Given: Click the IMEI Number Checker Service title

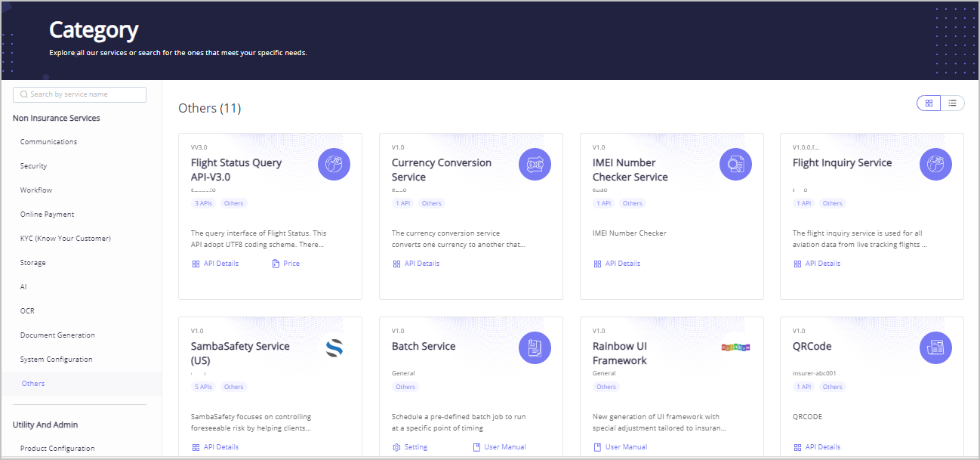Looking at the screenshot, I should [630, 170].
